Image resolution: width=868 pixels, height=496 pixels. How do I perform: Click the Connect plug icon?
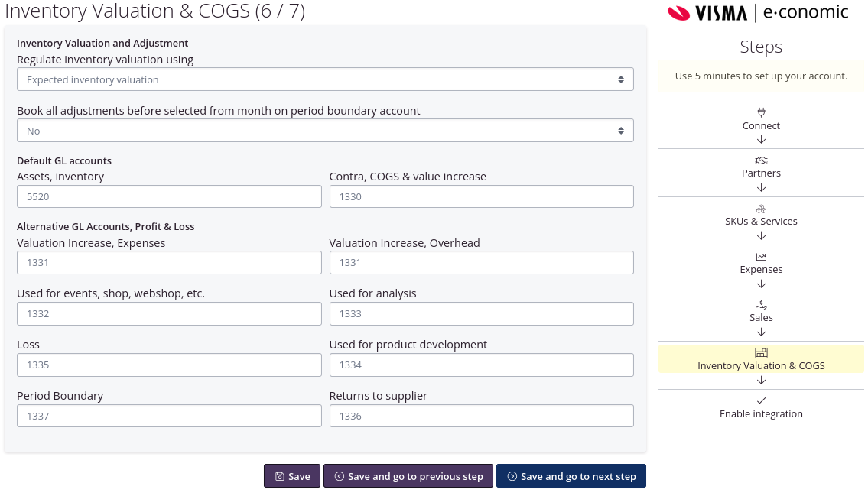pos(761,112)
